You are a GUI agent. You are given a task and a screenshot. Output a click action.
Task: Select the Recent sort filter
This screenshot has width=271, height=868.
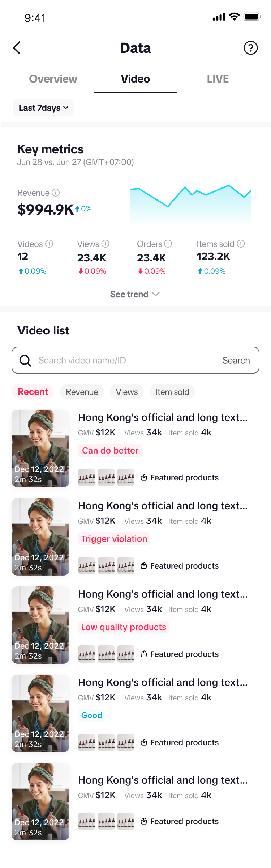(33, 392)
